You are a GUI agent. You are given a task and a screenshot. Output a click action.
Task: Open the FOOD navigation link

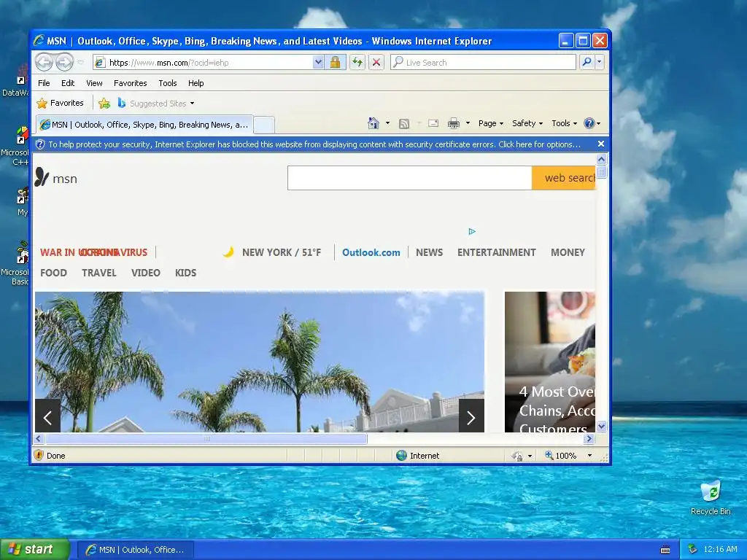tap(53, 273)
